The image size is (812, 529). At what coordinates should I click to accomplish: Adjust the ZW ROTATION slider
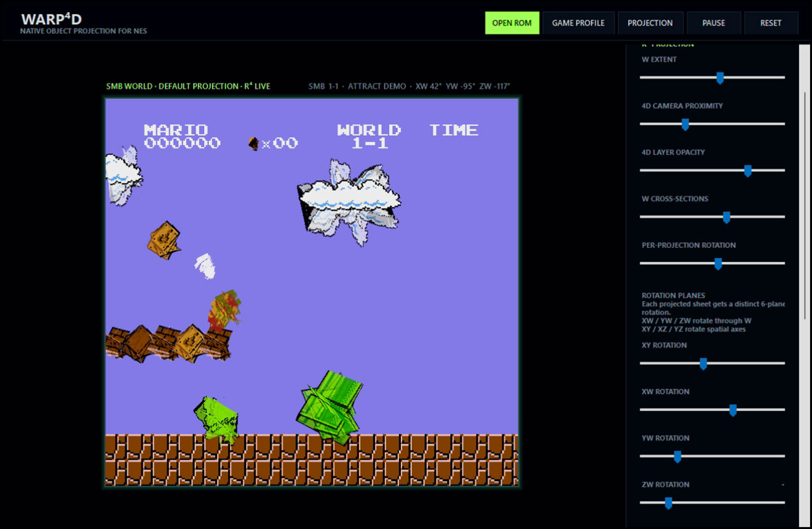pos(712,502)
